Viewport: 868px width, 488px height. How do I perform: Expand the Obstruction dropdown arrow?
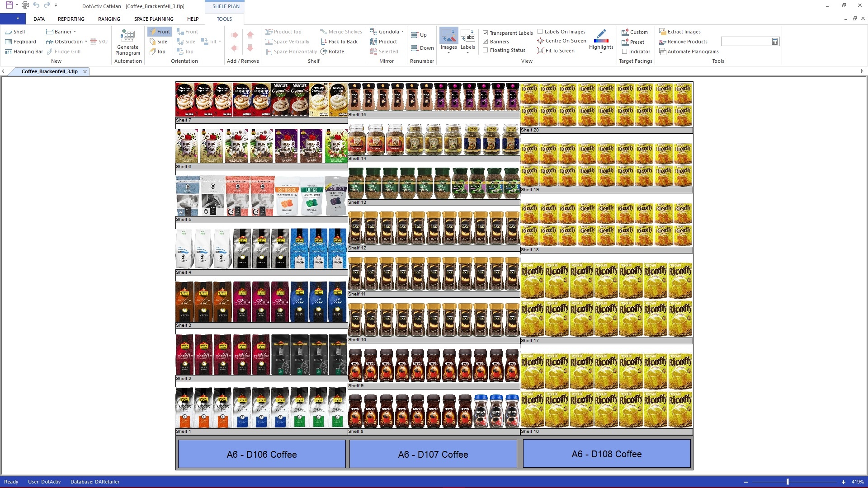click(86, 42)
